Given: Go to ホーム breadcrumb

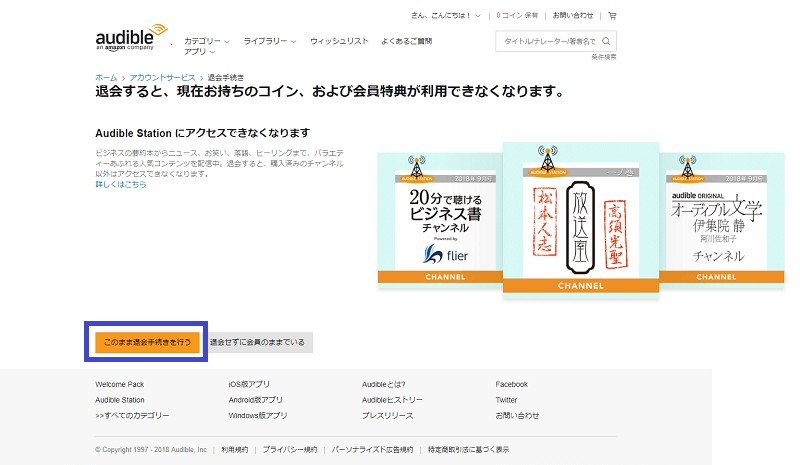Looking at the screenshot, I should pyautogui.click(x=106, y=78).
